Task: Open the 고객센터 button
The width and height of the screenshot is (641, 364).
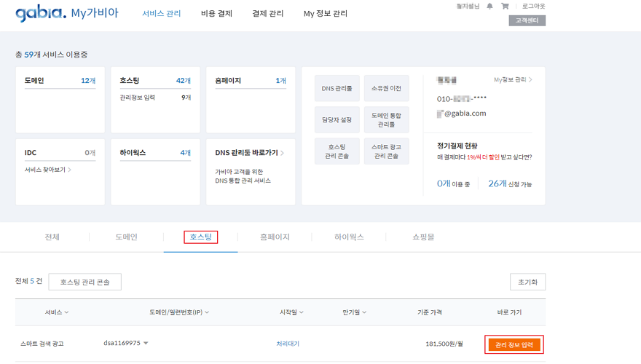Action: pyautogui.click(x=527, y=20)
